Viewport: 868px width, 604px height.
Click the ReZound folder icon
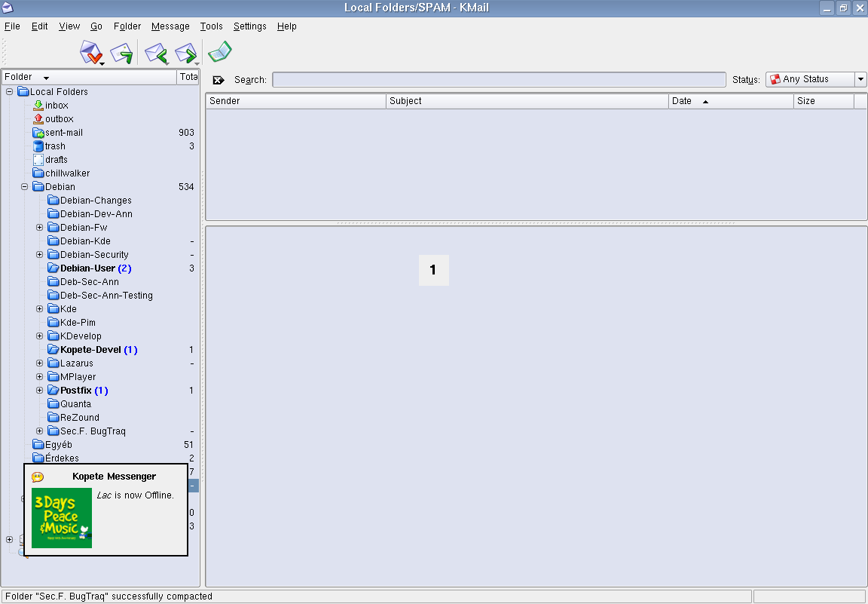tap(53, 417)
